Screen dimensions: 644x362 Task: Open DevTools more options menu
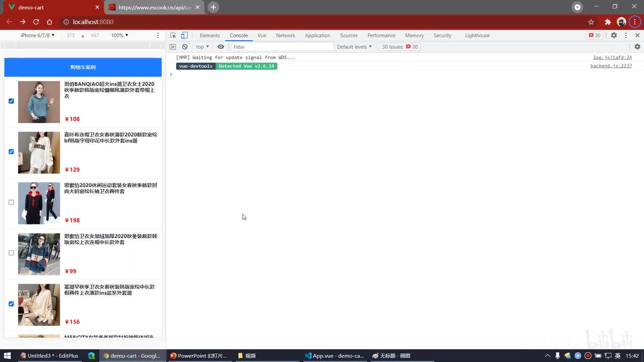click(x=626, y=35)
